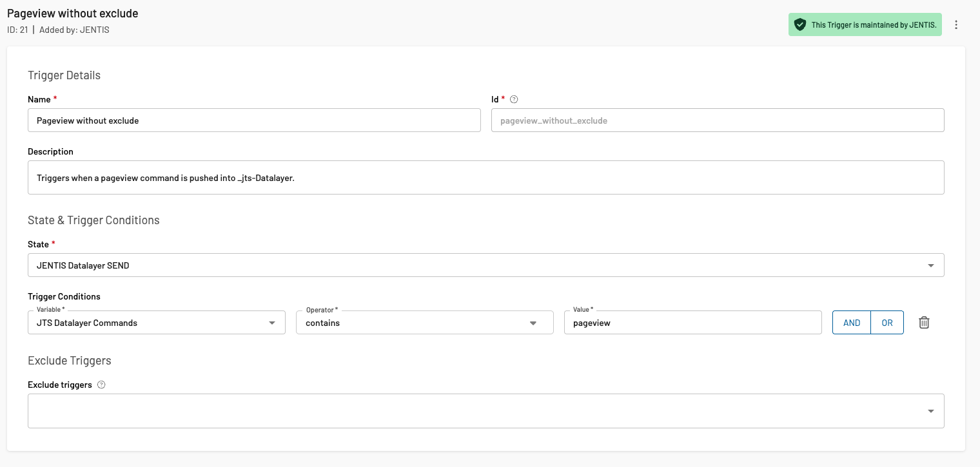Delete the trigger condition with the trash icon
980x467 pixels.
tap(924, 323)
